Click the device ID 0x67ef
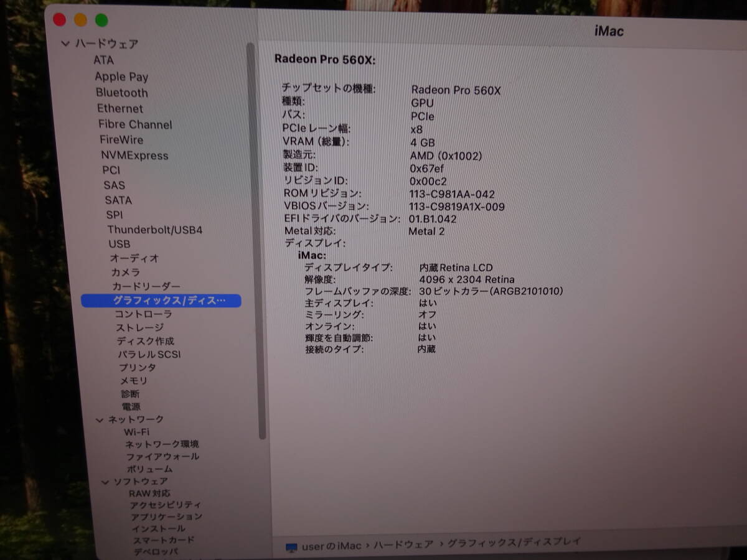Screen dimensions: 747x560 click(427, 169)
